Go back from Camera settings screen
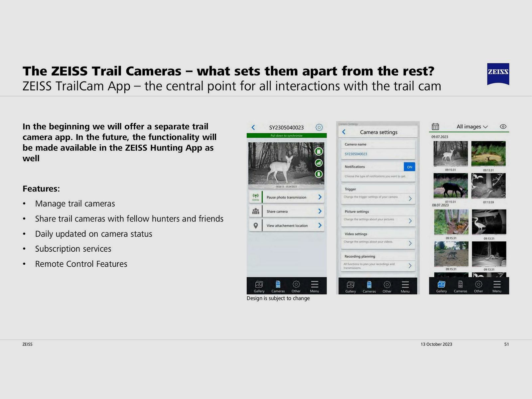This screenshot has height=399, width=532. [x=344, y=132]
